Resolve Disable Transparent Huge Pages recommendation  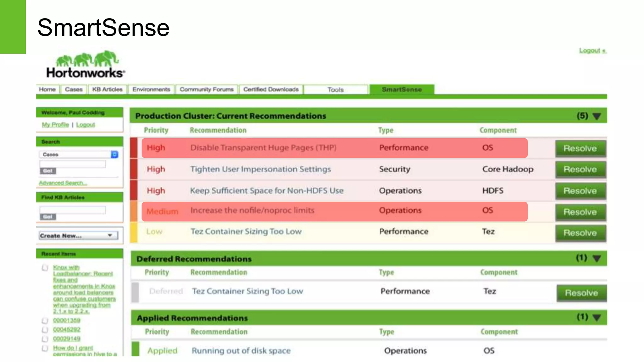point(580,148)
